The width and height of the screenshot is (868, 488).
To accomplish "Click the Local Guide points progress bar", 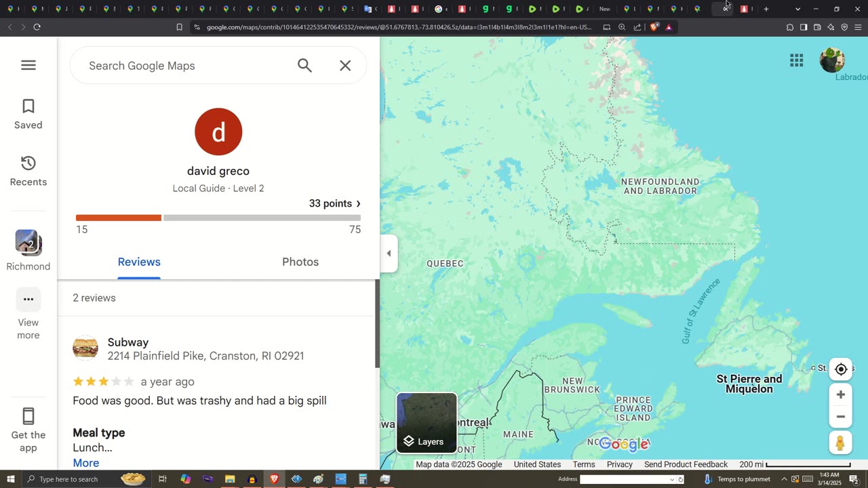I will 218,218.
